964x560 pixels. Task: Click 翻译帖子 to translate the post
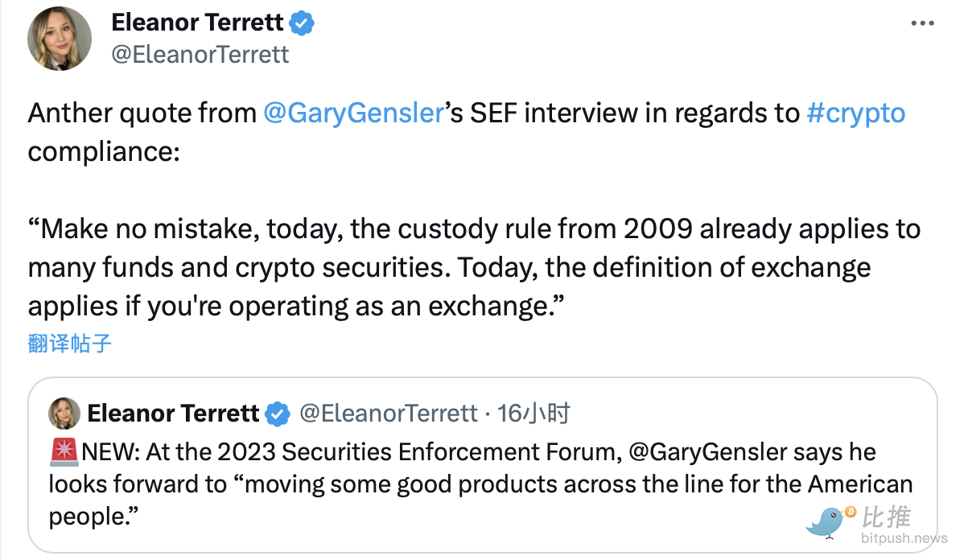(x=70, y=344)
